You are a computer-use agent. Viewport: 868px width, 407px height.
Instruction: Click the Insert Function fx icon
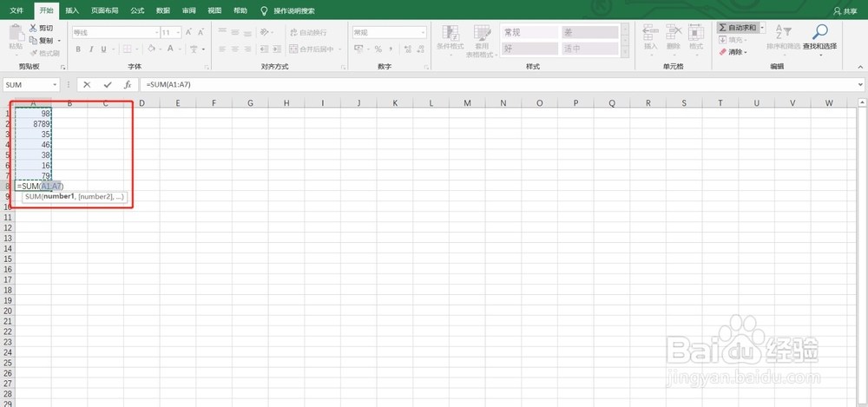[x=128, y=85]
